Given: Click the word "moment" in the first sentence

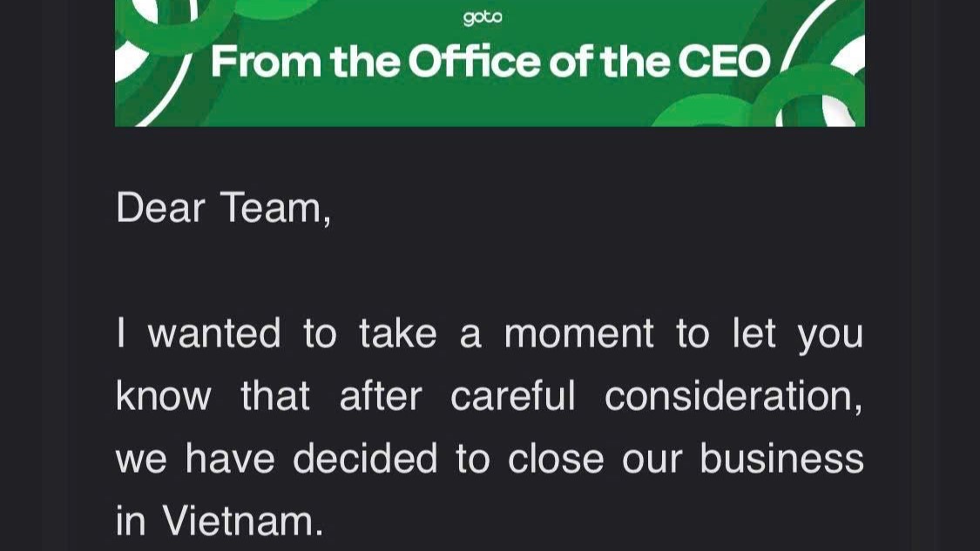Looking at the screenshot, I should (578, 333).
